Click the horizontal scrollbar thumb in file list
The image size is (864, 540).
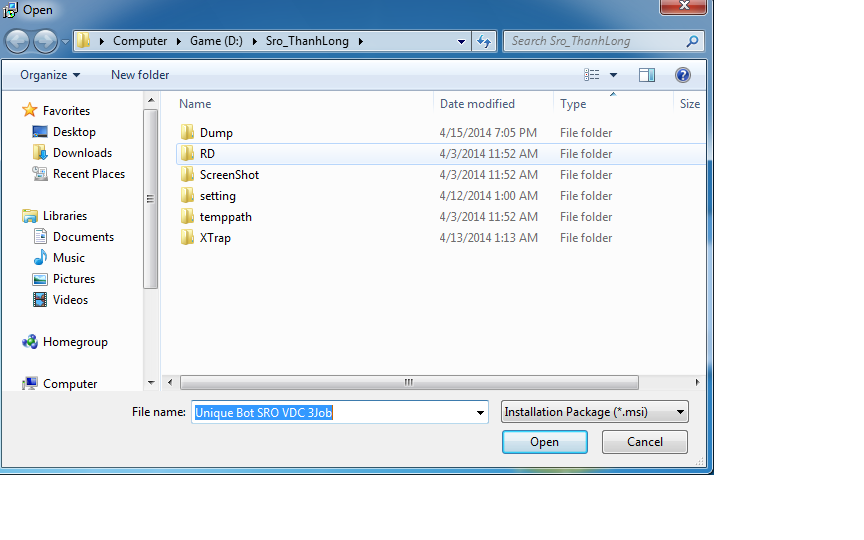[x=409, y=382]
